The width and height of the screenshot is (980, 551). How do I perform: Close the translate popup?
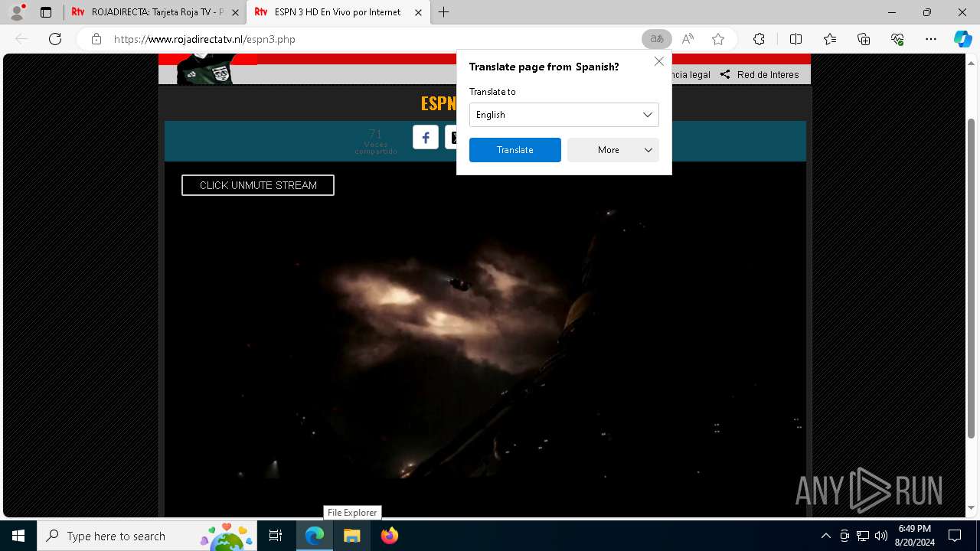coord(658,61)
